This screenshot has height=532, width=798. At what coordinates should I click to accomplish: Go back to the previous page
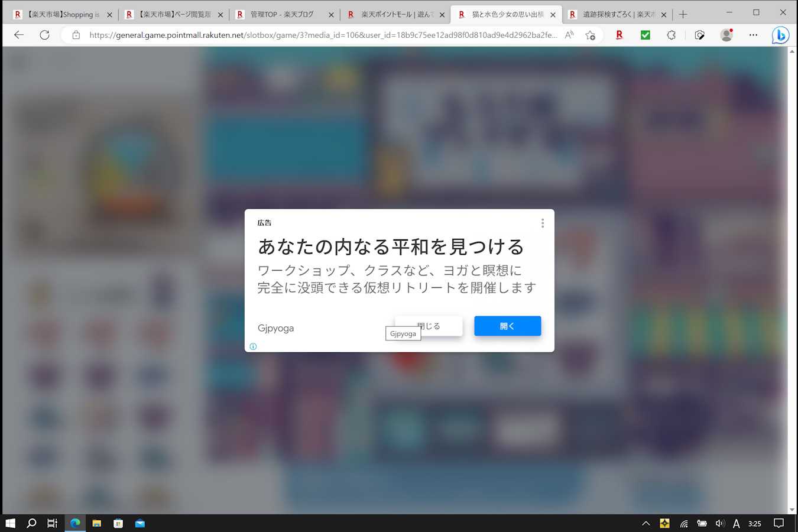pos(19,35)
